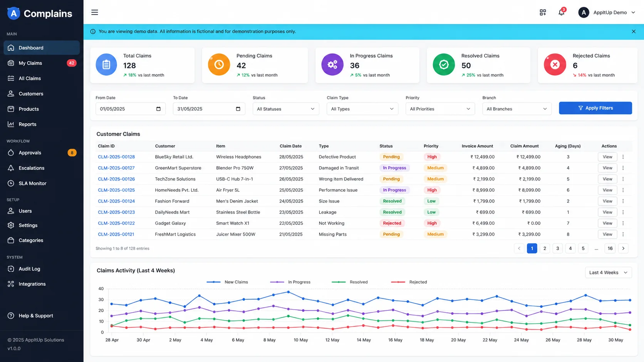Go to page 2 of claims
Image resolution: width=644 pixels, height=362 pixels.
click(x=545, y=249)
